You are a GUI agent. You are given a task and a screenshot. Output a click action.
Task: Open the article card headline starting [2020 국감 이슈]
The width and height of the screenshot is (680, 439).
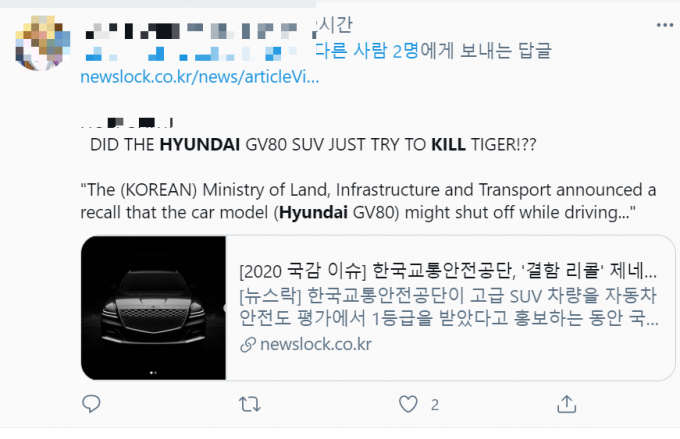tap(448, 271)
